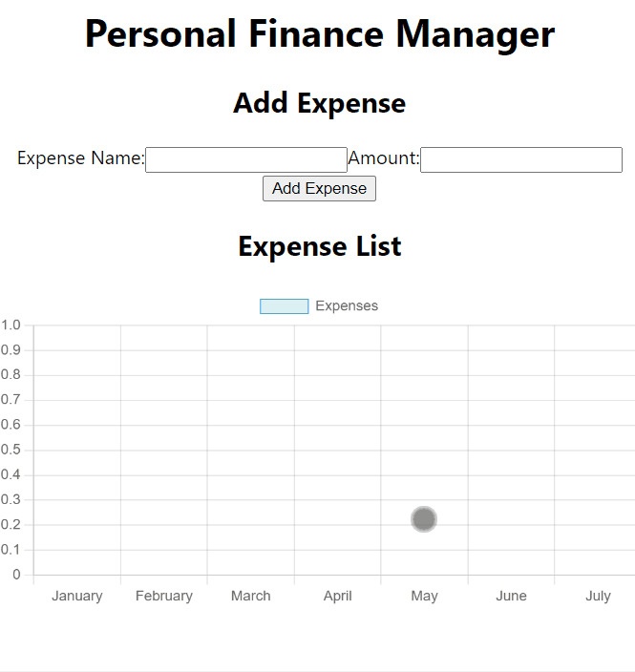Click the Expense Name text field

[x=245, y=159]
